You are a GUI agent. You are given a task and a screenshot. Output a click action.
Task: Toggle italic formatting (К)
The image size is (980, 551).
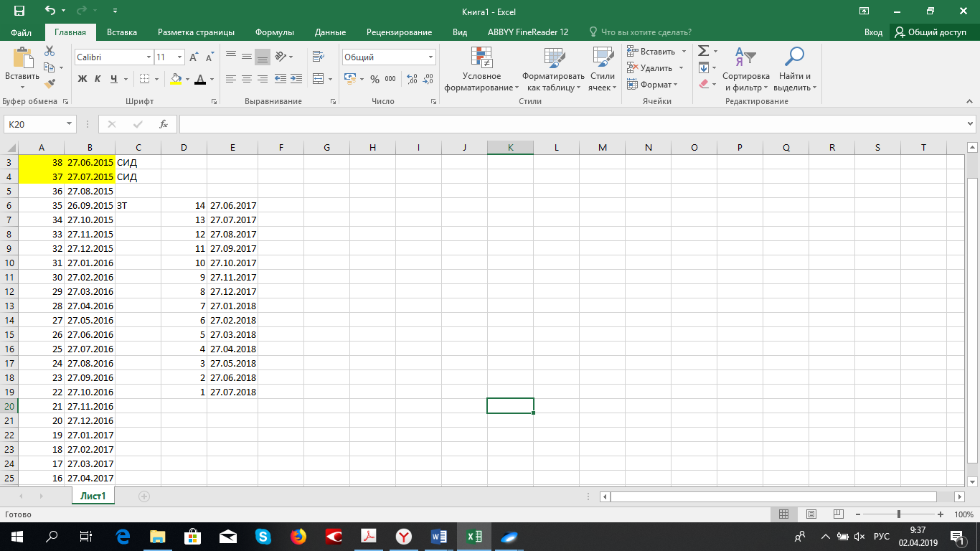(x=98, y=79)
